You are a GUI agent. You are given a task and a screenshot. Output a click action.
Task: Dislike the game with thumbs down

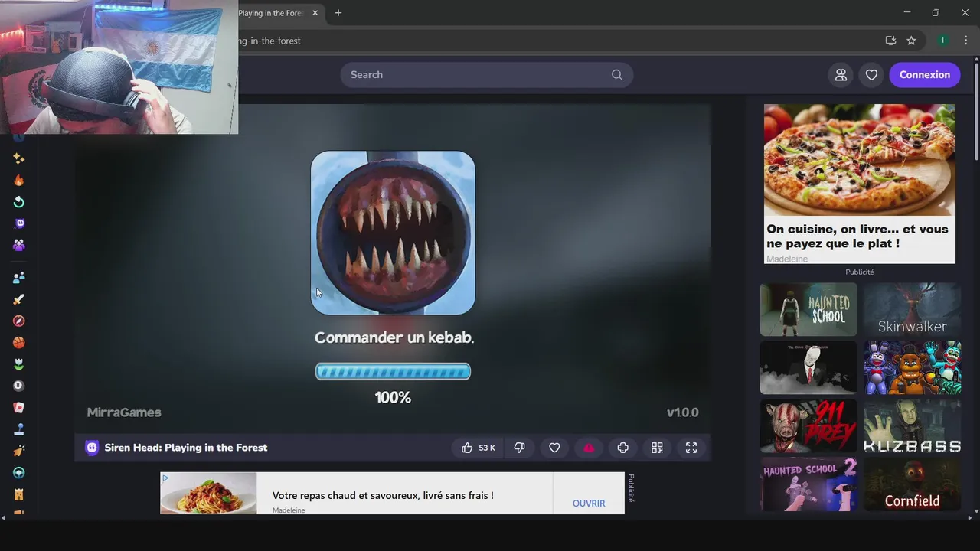point(519,448)
